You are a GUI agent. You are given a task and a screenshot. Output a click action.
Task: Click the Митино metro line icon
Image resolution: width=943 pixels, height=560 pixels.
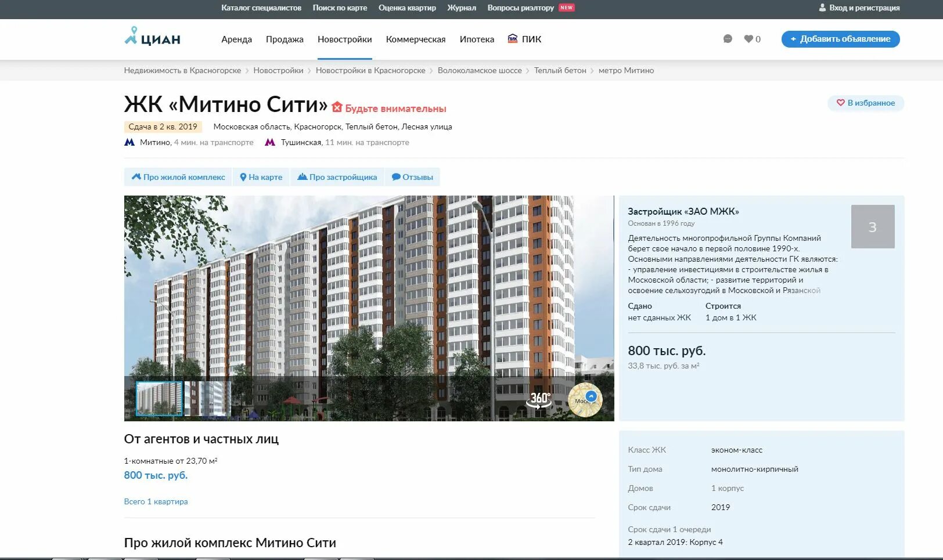[x=129, y=142]
